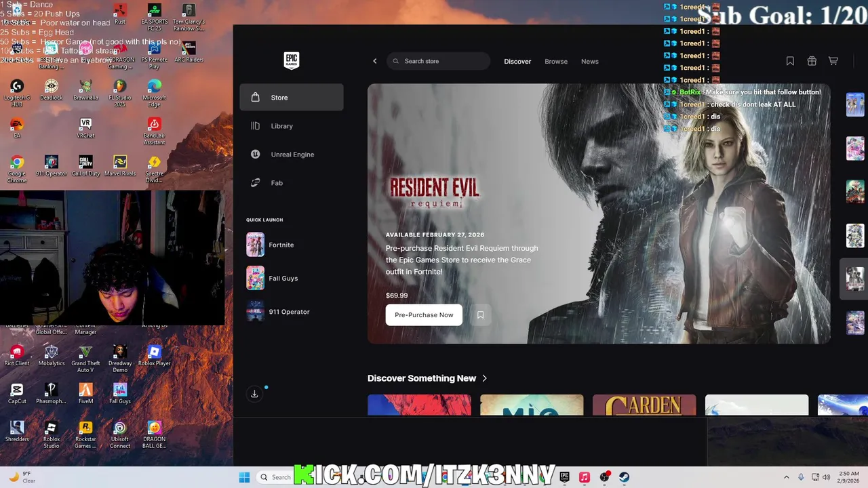
Task: Switch to the Browse tab
Action: coord(556,61)
